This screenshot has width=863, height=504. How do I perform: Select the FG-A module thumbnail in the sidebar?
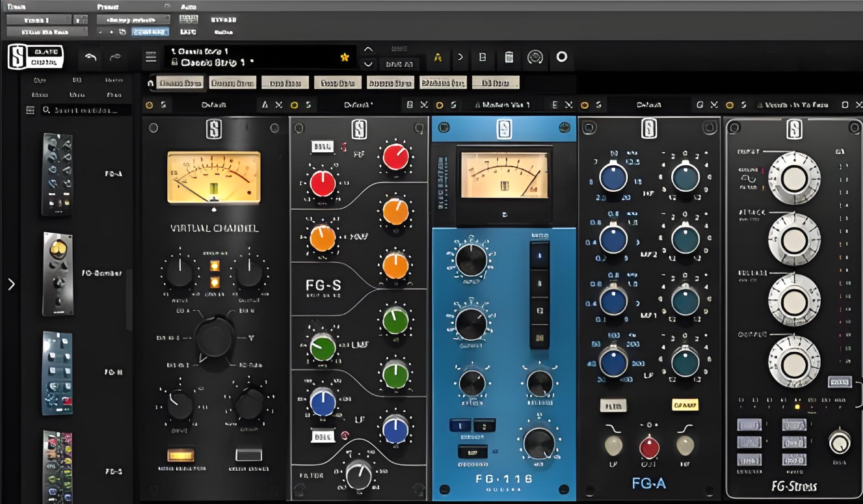point(57,174)
